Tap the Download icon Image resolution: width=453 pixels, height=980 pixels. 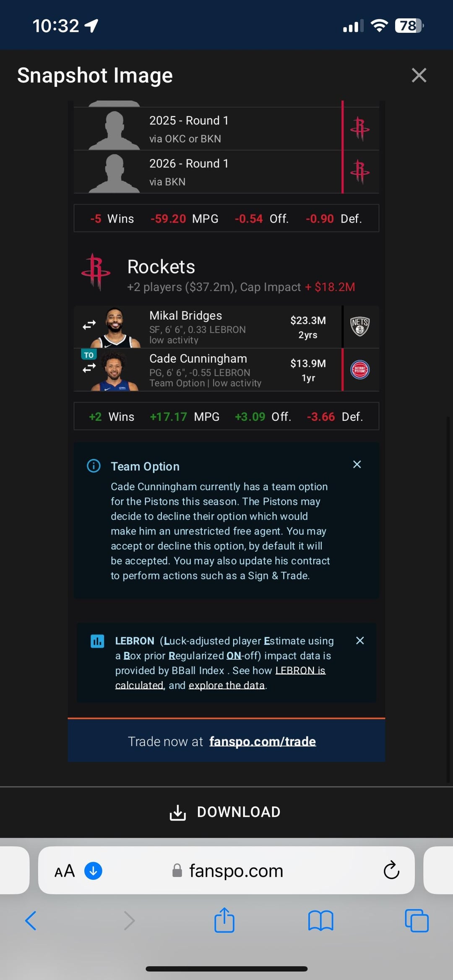(x=178, y=812)
